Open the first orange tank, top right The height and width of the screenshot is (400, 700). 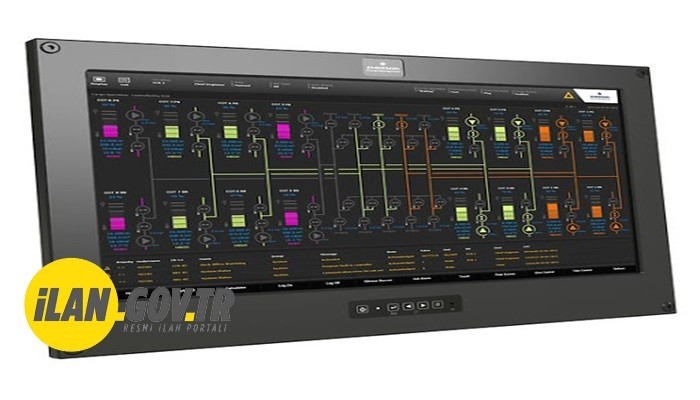(x=544, y=134)
